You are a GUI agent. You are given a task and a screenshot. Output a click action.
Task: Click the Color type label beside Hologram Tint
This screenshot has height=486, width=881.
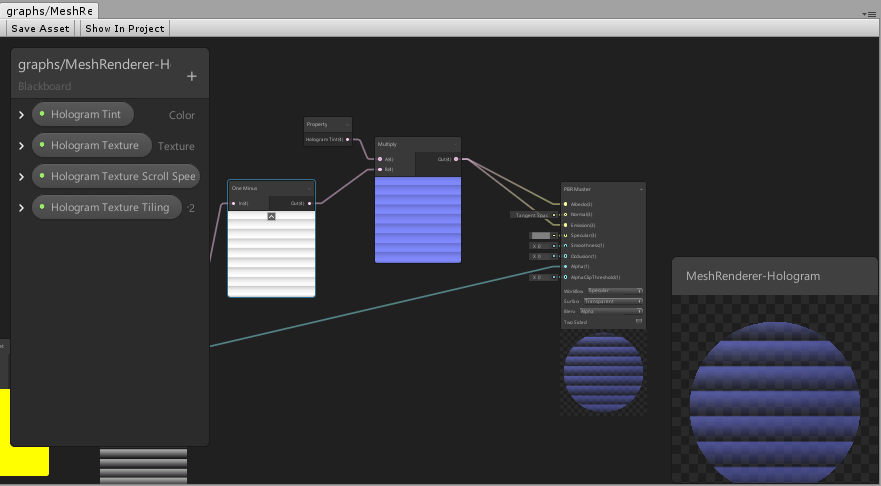tap(182, 115)
